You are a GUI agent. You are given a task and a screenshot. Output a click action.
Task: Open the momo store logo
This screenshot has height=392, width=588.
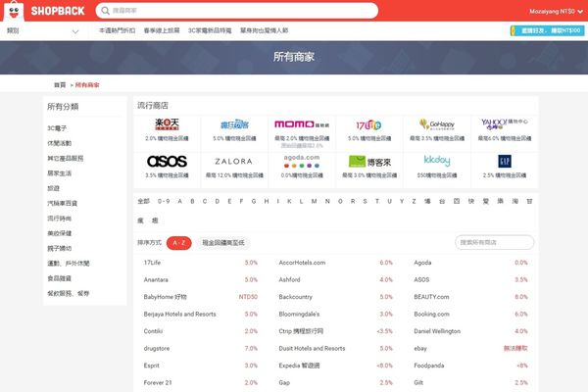tap(302, 124)
